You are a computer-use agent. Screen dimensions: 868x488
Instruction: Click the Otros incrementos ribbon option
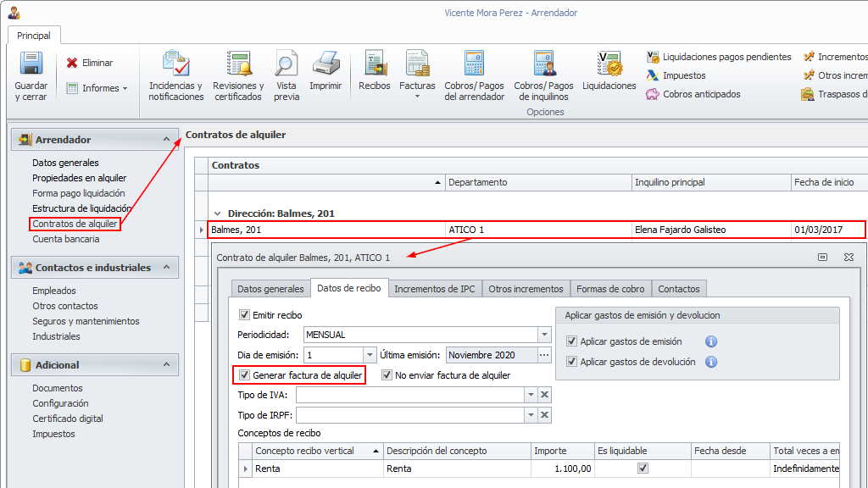click(x=835, y=75)
